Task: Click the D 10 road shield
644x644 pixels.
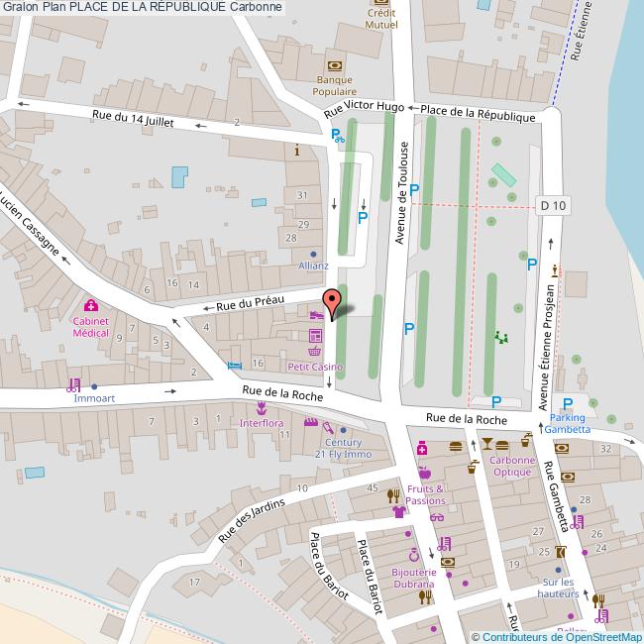Action: pos(554,205)
